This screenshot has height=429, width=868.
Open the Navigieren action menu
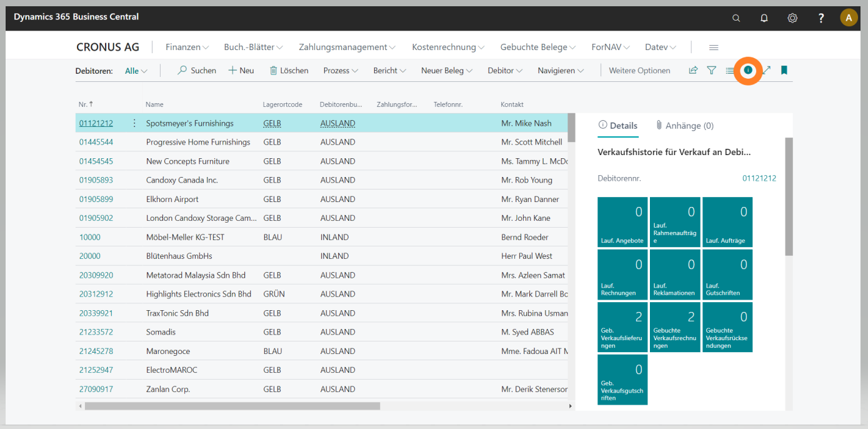[561, 71]
